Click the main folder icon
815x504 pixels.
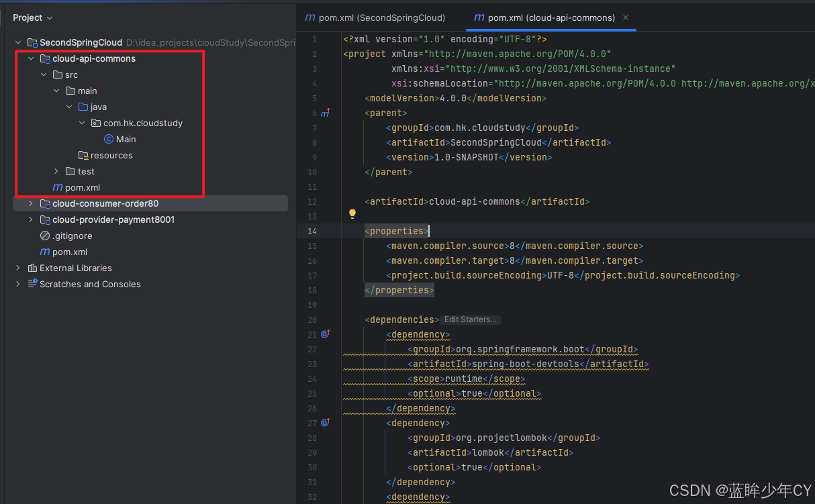[x=70, y=91]
